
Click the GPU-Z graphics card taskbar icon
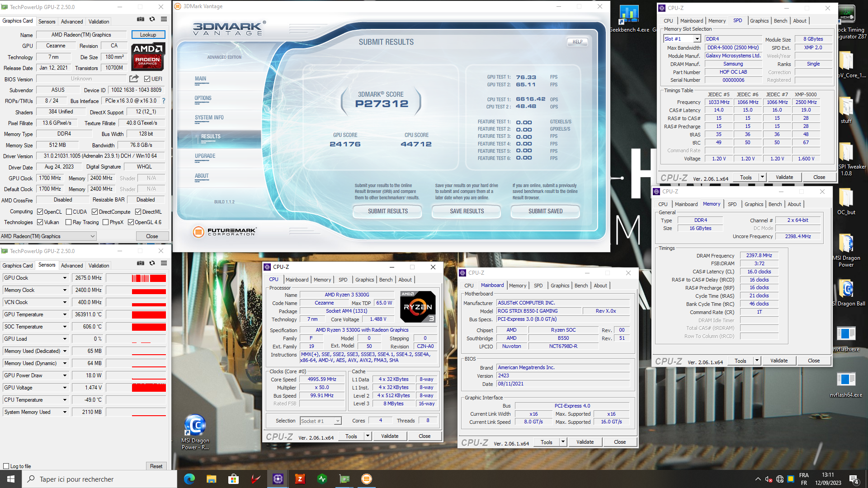point(344,479)
